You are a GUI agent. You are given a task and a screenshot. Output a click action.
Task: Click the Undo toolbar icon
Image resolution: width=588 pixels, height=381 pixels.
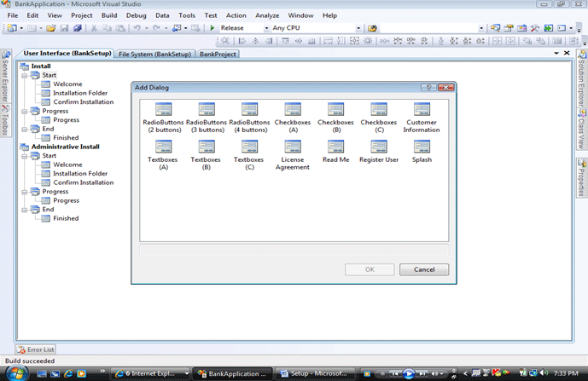[x=137, y=28]
